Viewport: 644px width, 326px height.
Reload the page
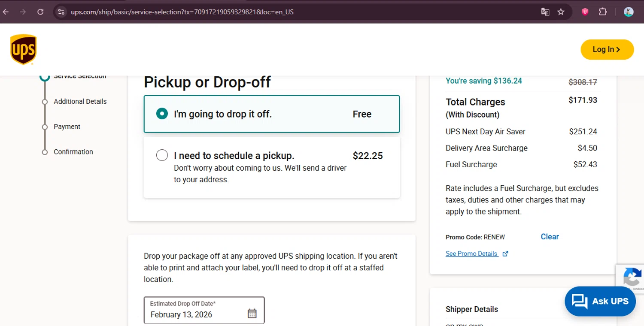[40, 12]
